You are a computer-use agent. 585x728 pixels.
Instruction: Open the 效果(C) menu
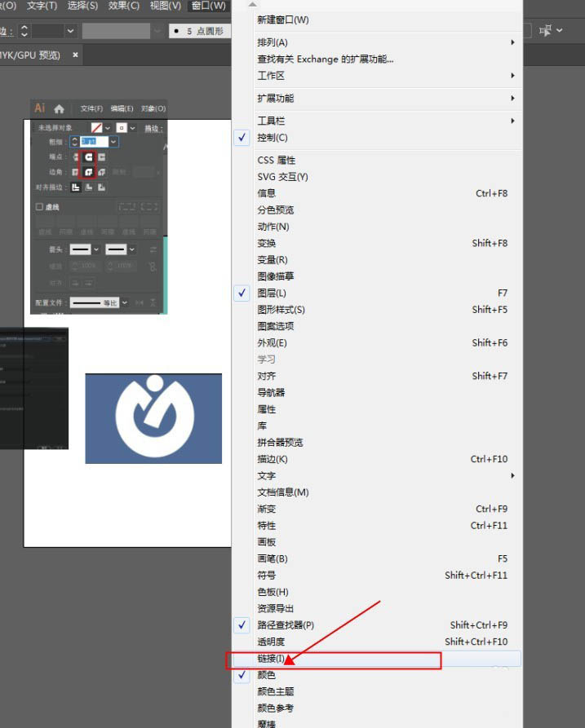[x=123, y=6]
